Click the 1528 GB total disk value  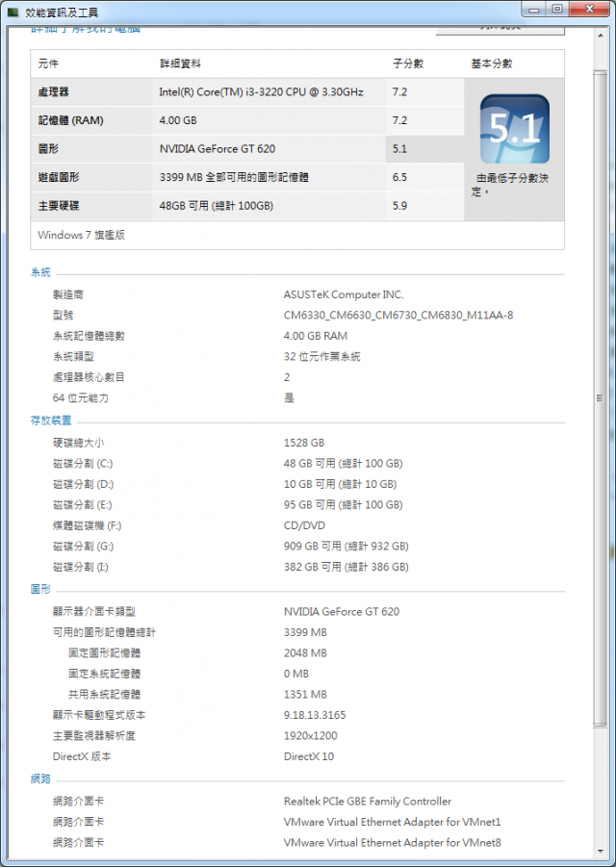[304, 443]
